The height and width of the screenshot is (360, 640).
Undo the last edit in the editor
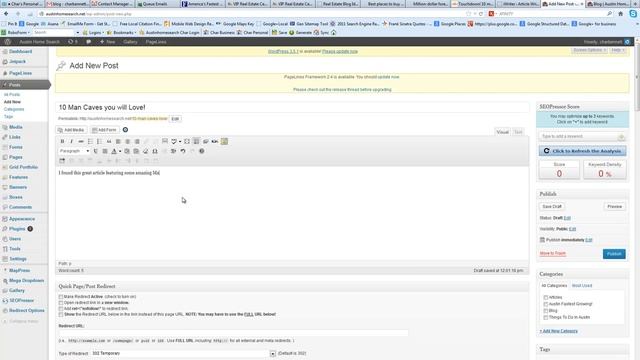pyautogui.click(x=183, y=151)
